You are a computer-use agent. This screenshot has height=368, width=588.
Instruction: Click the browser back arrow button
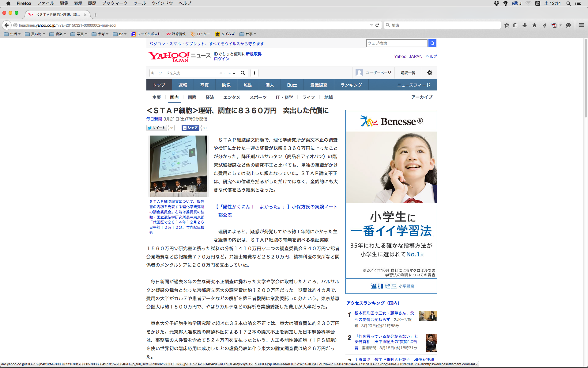tap(6, 25)
